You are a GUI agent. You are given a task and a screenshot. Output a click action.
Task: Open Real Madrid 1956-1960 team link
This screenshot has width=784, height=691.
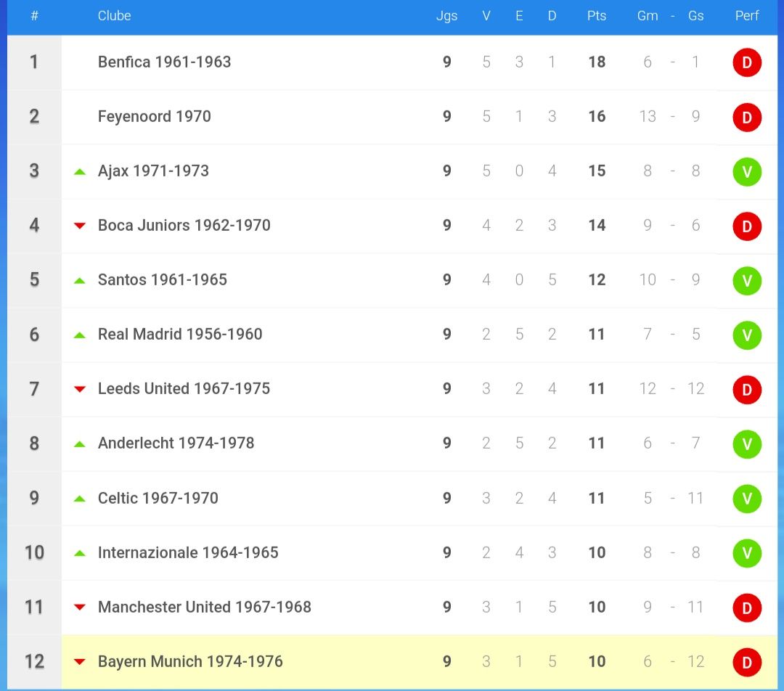coord(180,334)
